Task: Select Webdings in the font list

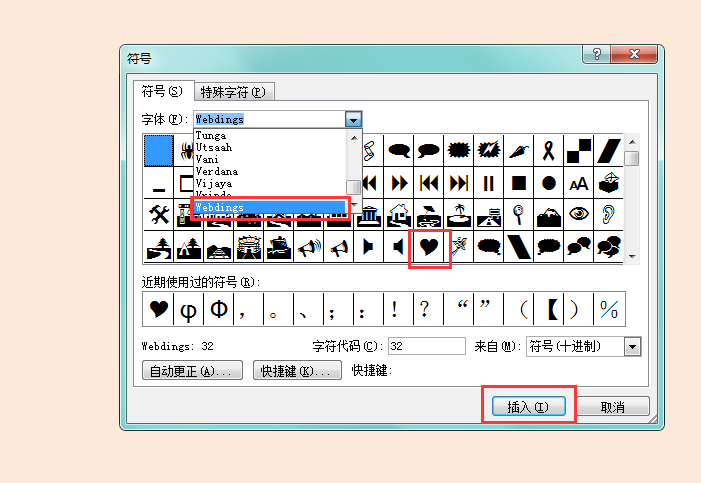Action: [x=270, y=208]
